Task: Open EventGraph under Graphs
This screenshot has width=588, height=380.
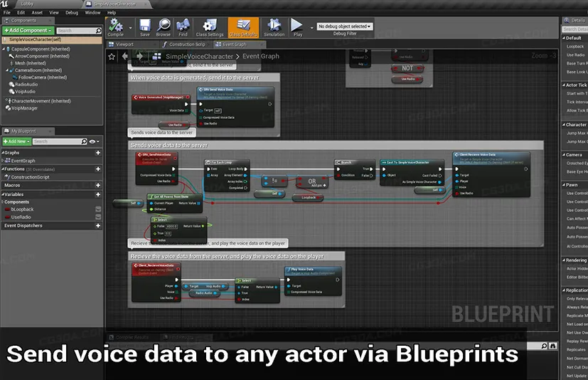Action: point(23,161)
